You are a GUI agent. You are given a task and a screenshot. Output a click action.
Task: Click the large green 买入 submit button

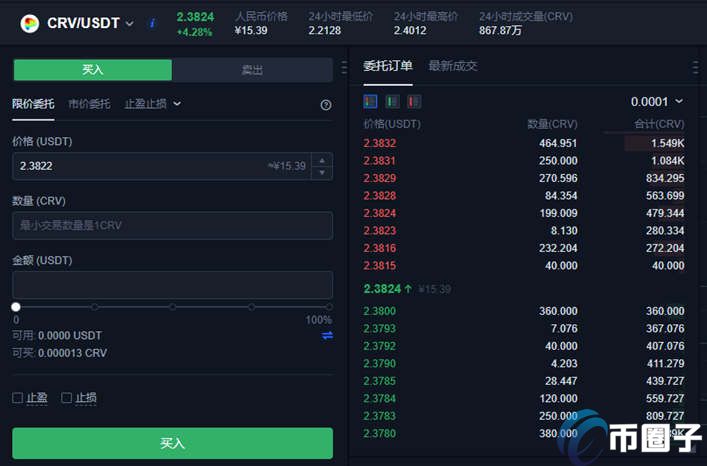(173, 443)
